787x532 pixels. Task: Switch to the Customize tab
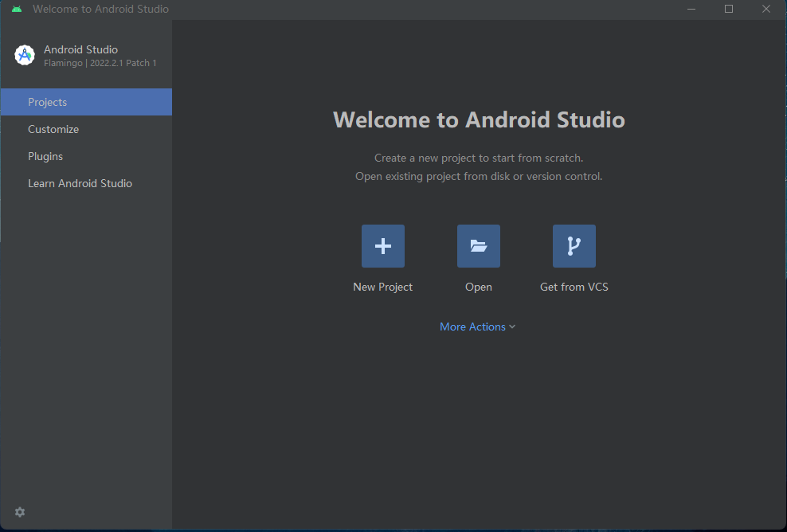click(x=86, y=129)
